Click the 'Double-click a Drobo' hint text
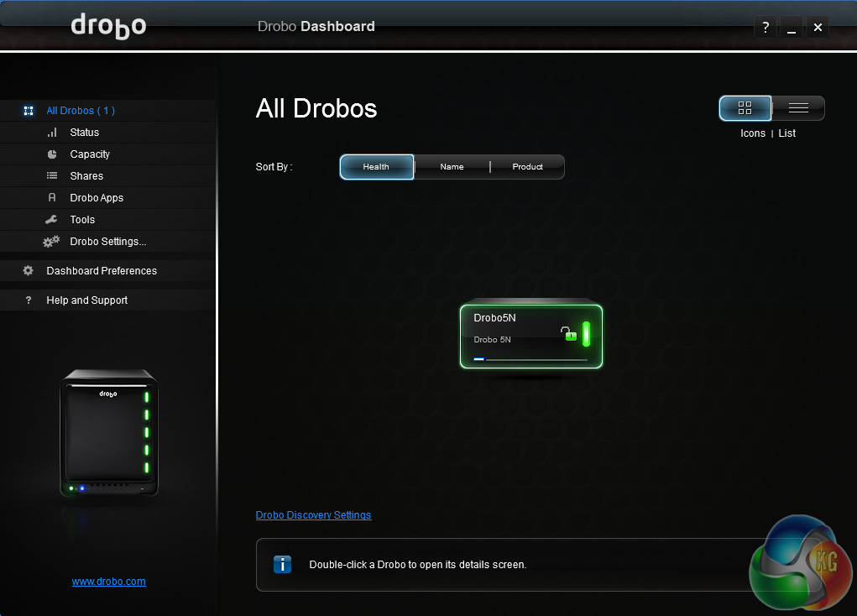 coord(418,565)
